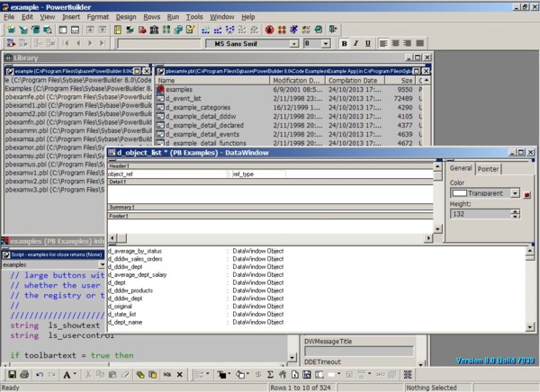Select the object_ref column header text
540x392 pixels.
coord(121,174)
